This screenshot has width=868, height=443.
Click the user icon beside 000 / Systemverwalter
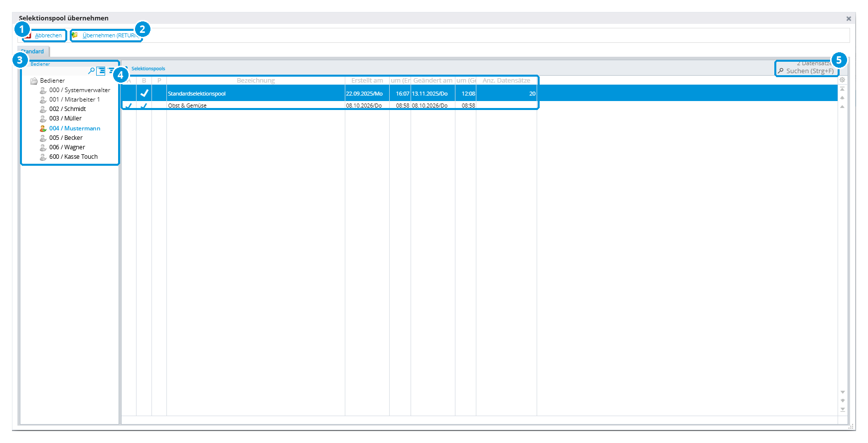[43, 90]
